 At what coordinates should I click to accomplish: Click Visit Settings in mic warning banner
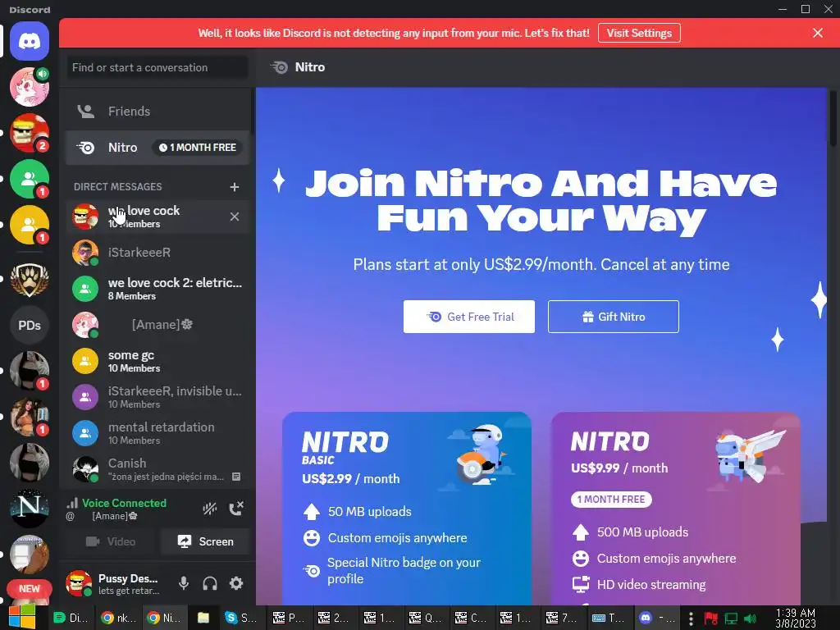coord(639,33)
